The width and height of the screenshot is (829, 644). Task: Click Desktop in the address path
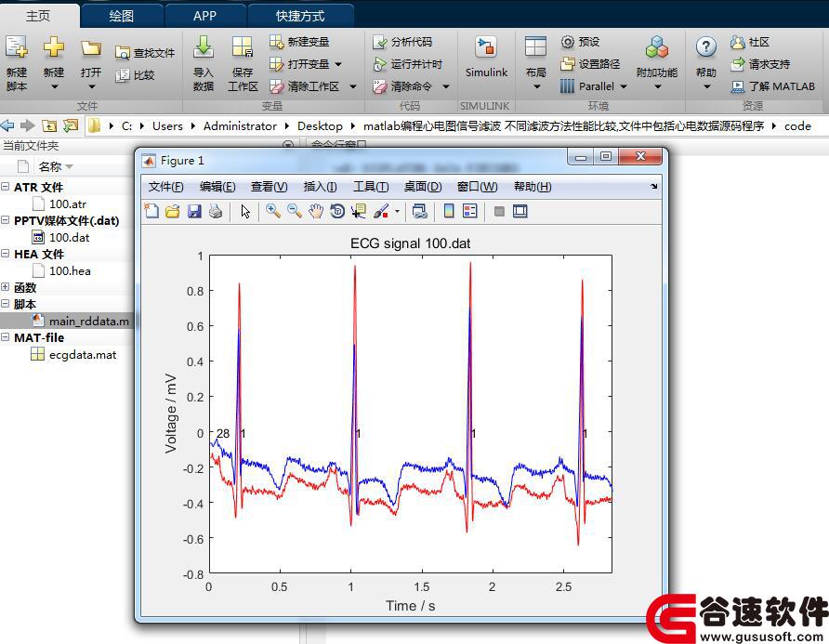pos(320,125)
